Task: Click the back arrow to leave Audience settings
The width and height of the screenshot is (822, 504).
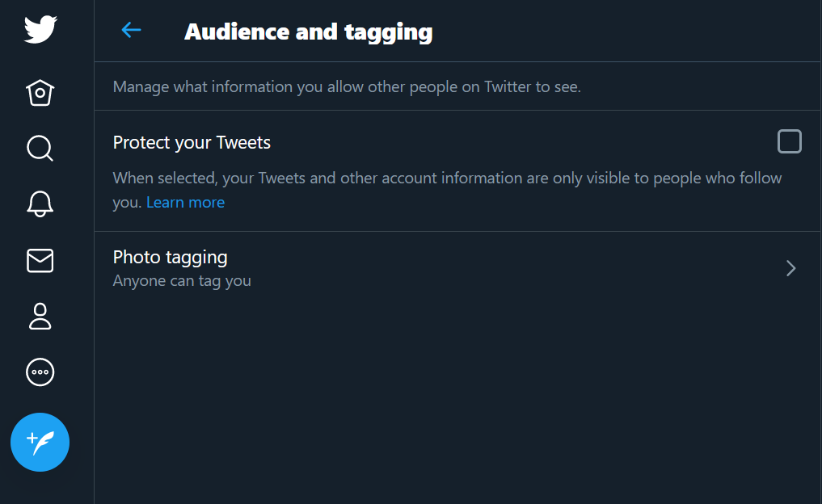Action: tap(131, 30)
